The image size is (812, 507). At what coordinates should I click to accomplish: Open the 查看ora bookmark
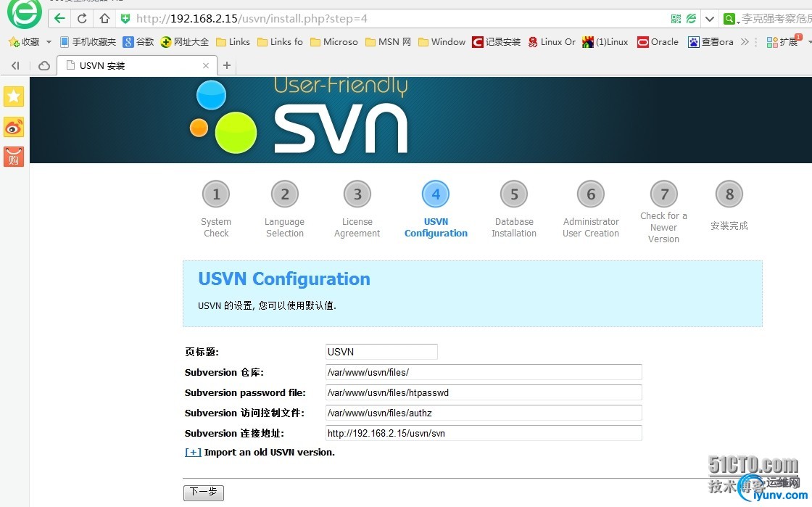(710, 42)
